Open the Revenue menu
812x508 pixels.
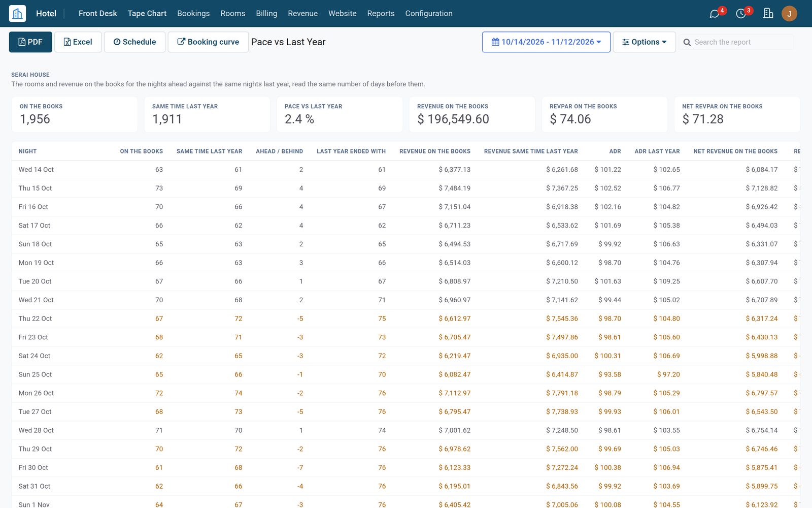coord(302,13)
